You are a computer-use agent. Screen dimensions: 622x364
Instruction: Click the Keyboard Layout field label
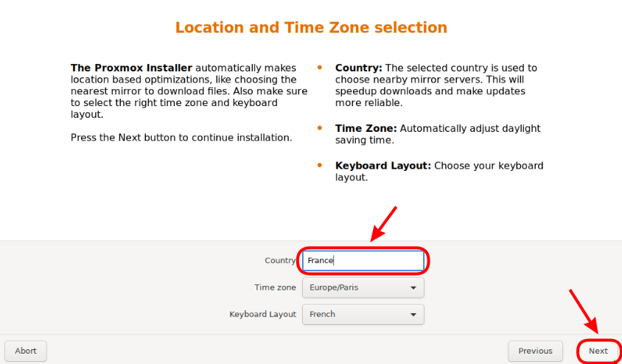pyautogui.click(x=262, y=314)
